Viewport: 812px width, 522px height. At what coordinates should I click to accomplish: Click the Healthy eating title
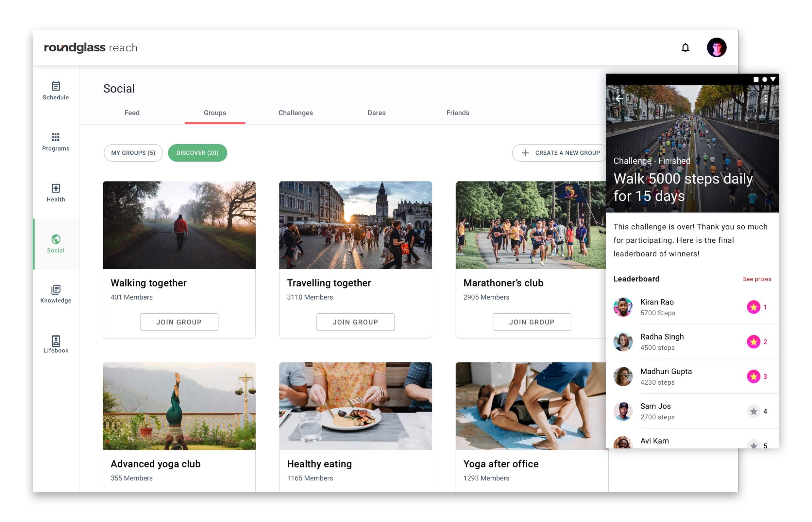coord(319,464)
